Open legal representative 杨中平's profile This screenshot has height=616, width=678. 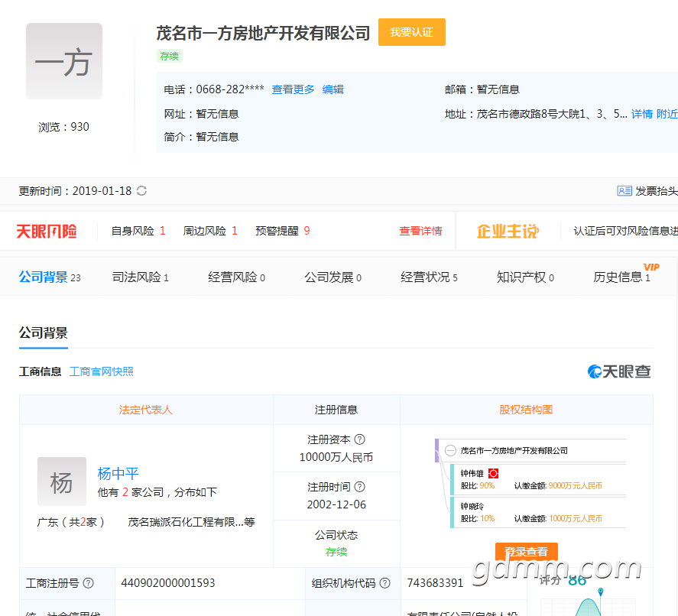point(118,474)
